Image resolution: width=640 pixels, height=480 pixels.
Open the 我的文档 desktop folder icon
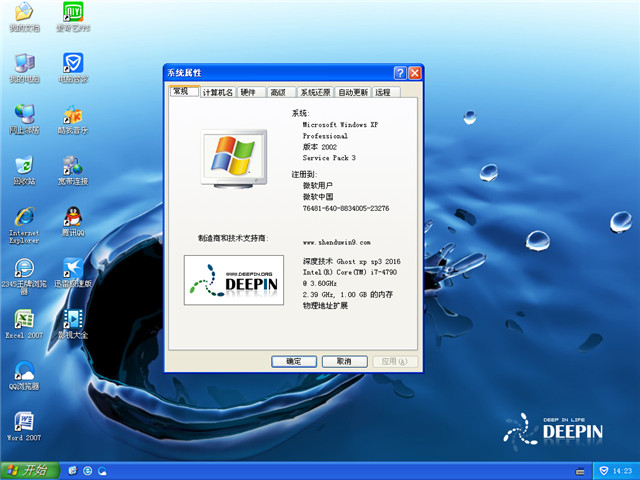coord(24,17)
